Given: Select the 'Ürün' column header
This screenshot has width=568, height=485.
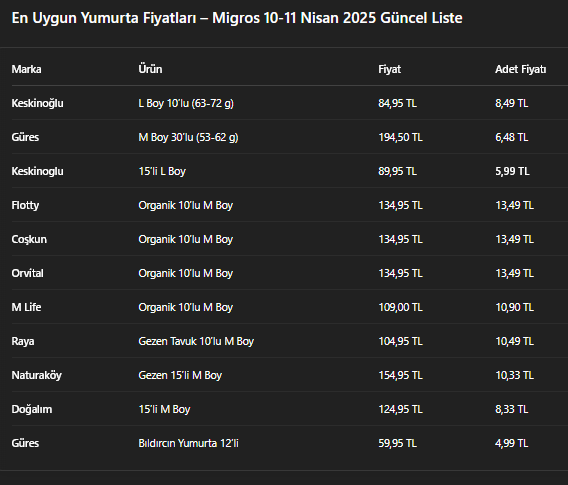Looking at the screenshot, I should click(x=150, y=69).
